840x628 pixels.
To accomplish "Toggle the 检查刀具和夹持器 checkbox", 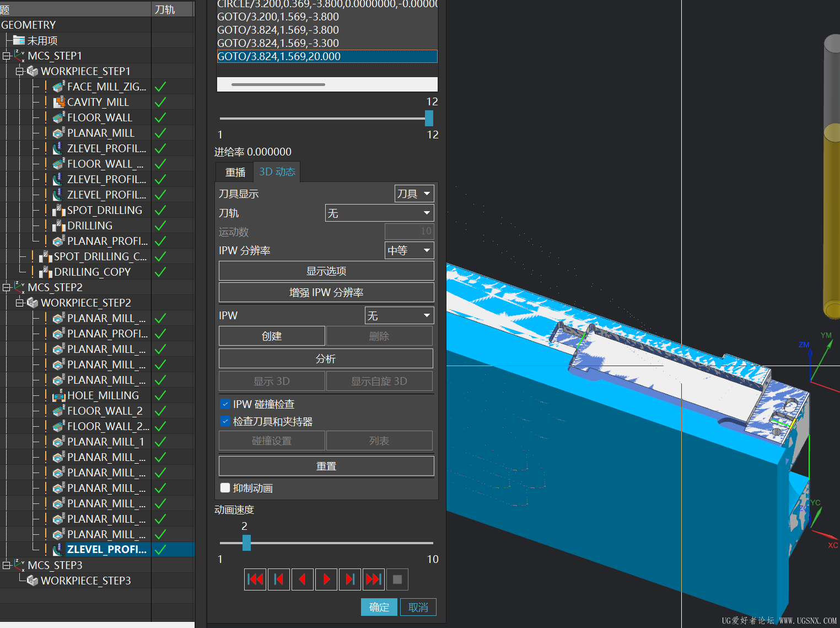I will (x=225, y=421).
